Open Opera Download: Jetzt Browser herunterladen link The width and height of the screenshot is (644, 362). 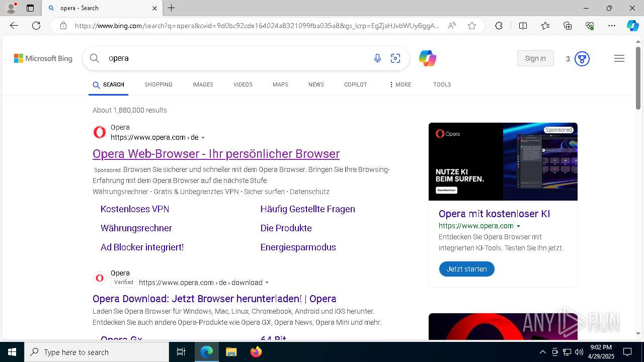pos(214,299)
